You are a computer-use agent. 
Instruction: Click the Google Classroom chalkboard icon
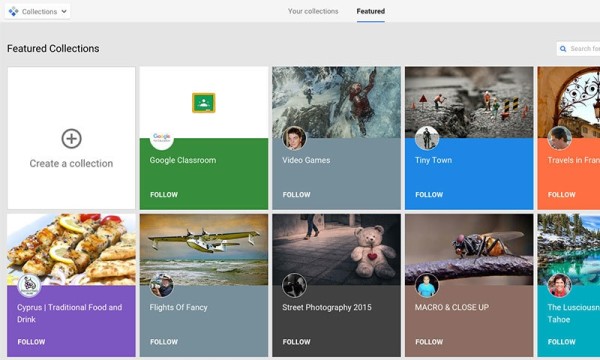204,103
